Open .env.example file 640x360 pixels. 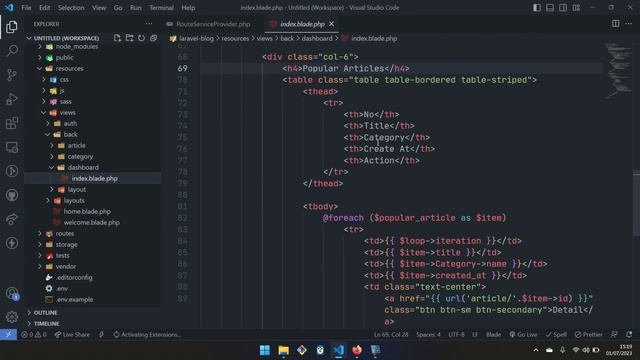pyautogui.click(x=74, y=299)
